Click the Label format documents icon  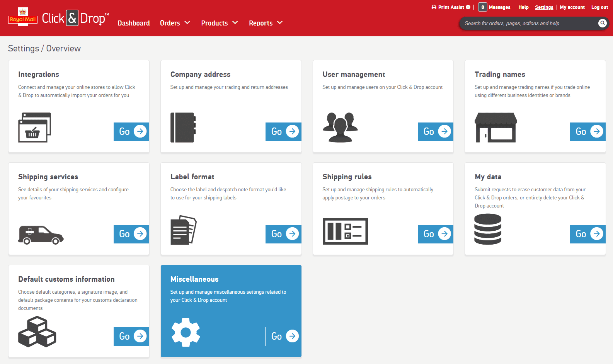coord(184,230)
